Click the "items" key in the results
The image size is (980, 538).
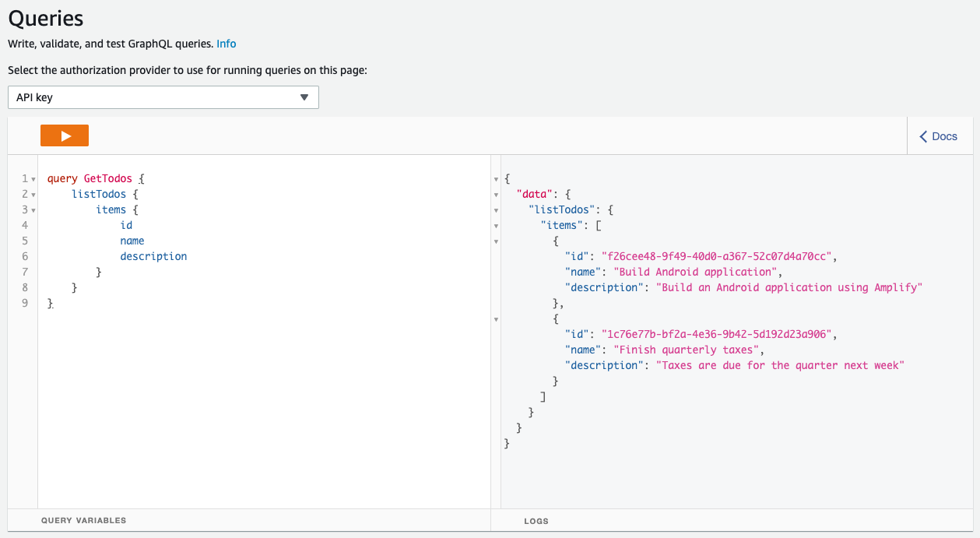pyautogui.click(x=562, y=225)
